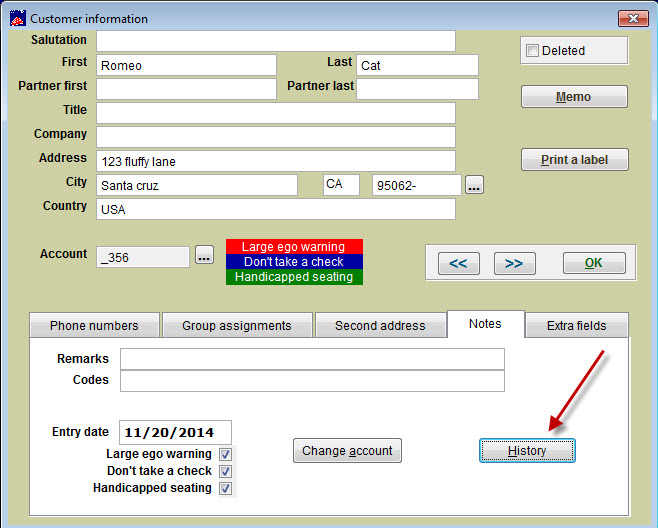Close the Customer information window

[x=633, y=18]
